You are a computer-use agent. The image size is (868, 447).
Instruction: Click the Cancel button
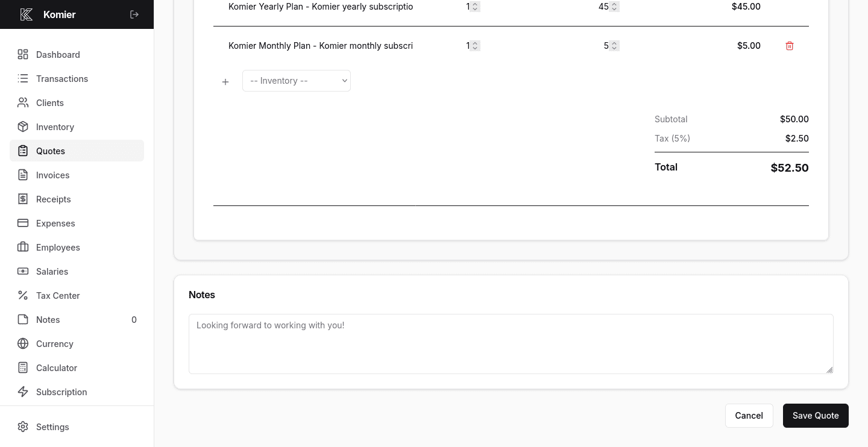pyautogui.click(x=749, y=416)
